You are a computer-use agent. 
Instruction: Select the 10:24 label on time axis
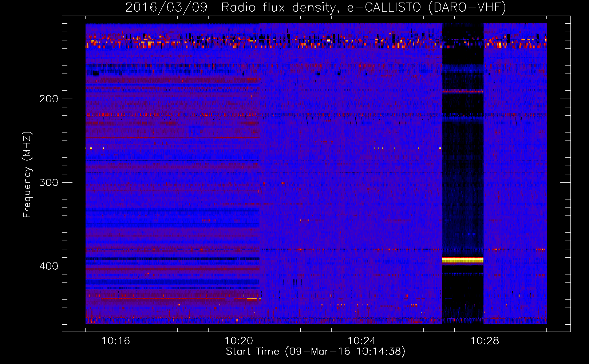(x=361, y=341)
